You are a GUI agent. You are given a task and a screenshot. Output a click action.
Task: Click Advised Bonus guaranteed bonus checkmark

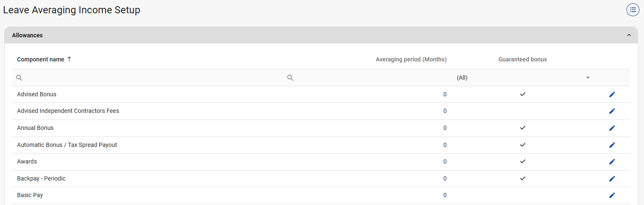coord(523,94)
